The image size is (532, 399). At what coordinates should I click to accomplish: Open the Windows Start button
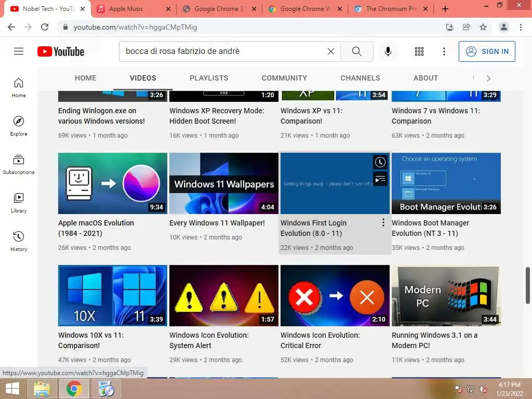point(12,389)
